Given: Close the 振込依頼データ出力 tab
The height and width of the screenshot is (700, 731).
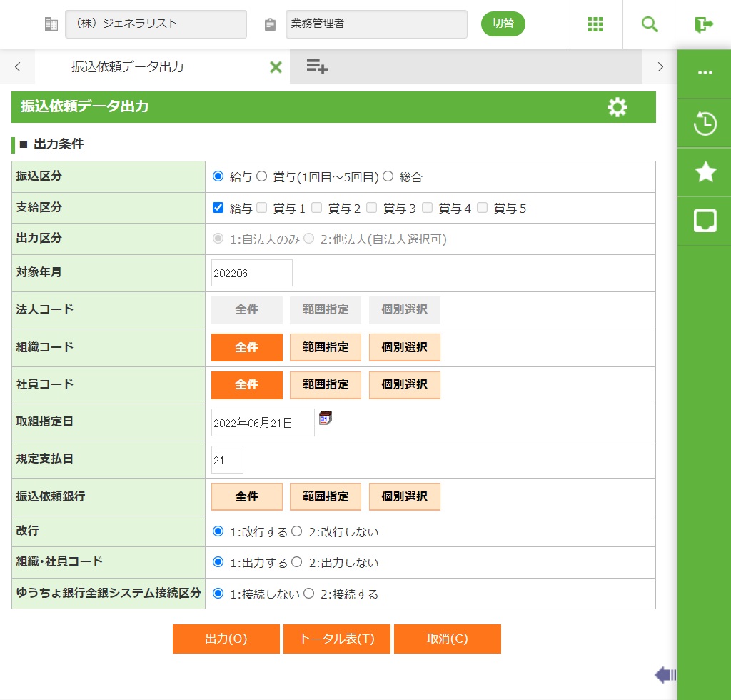Looking at the screenshot, I should 276,67.
